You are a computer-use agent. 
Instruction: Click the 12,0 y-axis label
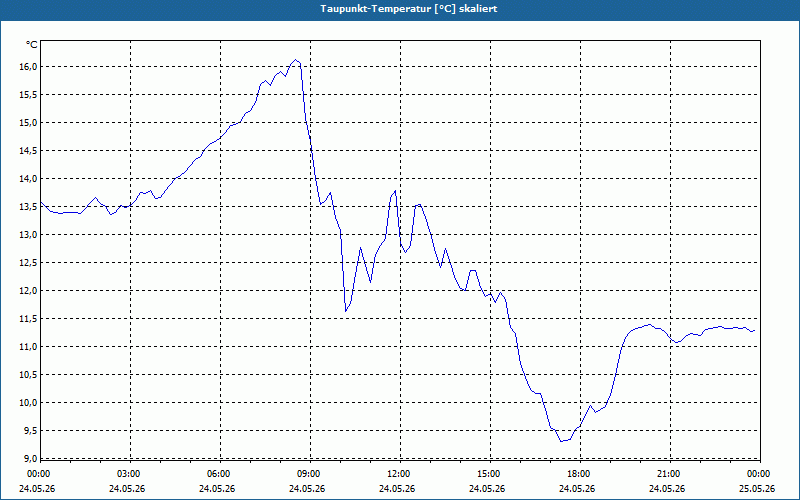coord(29,291)
